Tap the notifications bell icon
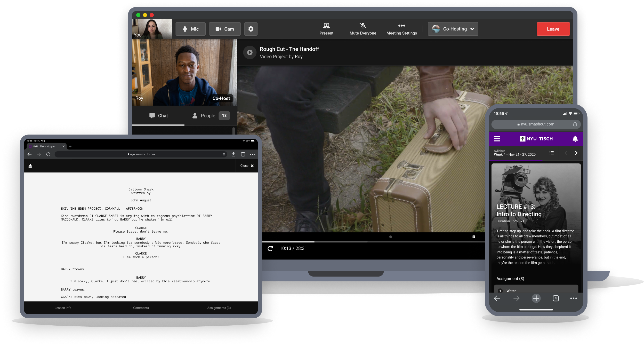 tap(575, 139)
